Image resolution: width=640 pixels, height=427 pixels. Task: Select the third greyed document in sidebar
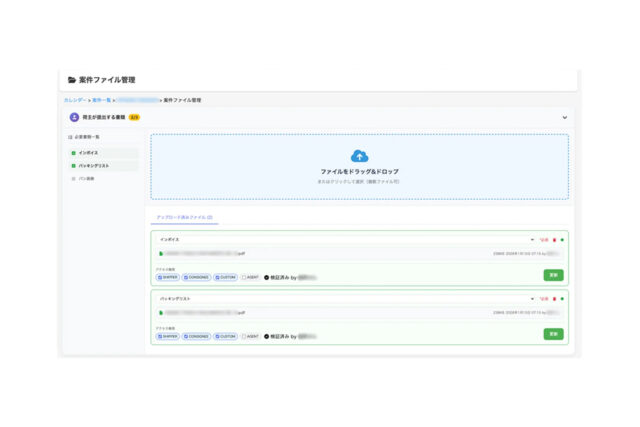(104, 179)
